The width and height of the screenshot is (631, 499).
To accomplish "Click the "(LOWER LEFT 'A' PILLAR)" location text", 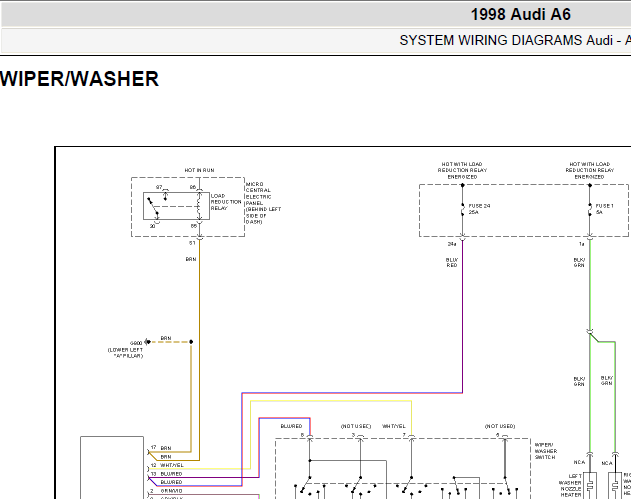I will pos(126,353).
